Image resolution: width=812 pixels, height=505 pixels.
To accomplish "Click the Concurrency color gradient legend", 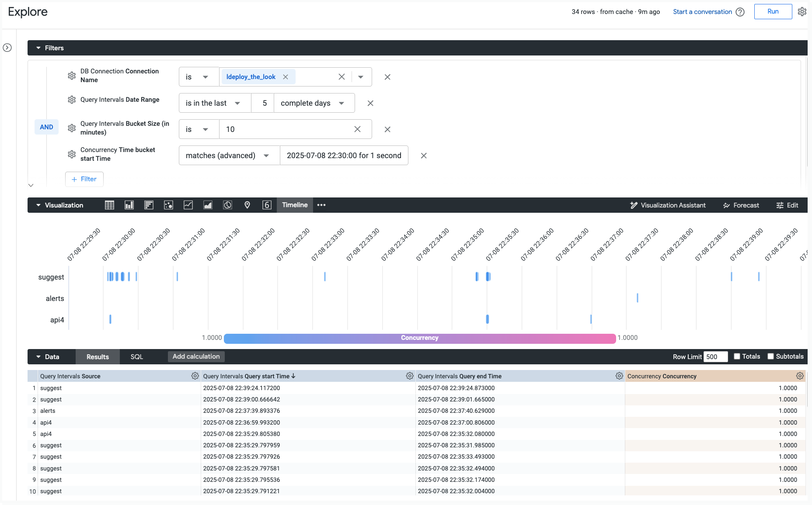I will [419, 338].
